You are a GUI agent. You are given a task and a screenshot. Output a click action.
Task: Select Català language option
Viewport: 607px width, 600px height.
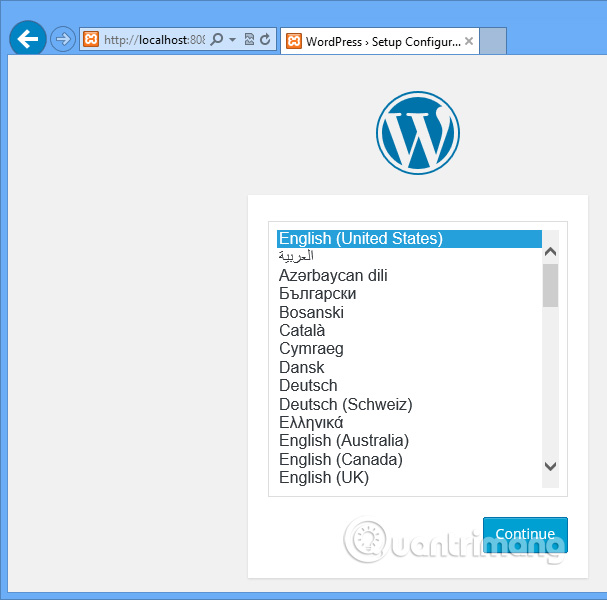click(x=409, y=330)
